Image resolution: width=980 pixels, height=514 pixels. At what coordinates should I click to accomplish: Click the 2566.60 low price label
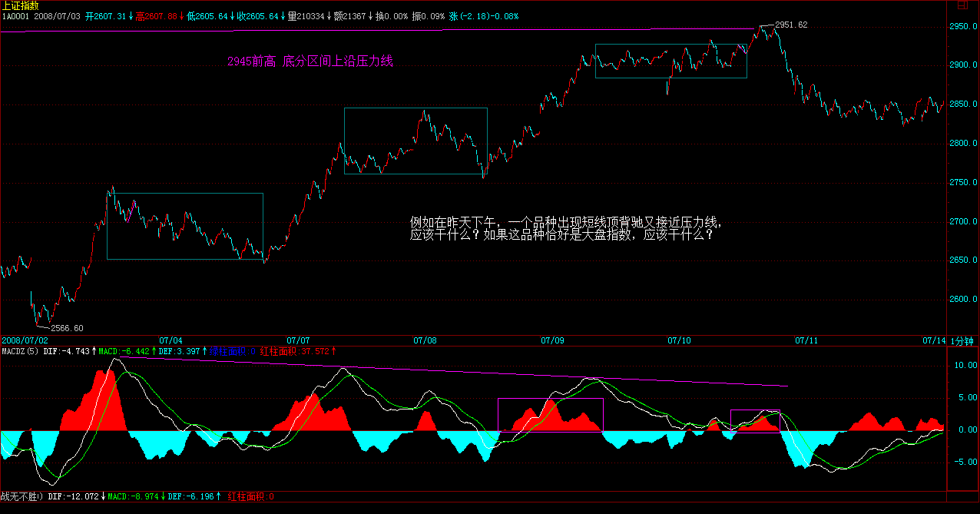[x=67, y=328]
